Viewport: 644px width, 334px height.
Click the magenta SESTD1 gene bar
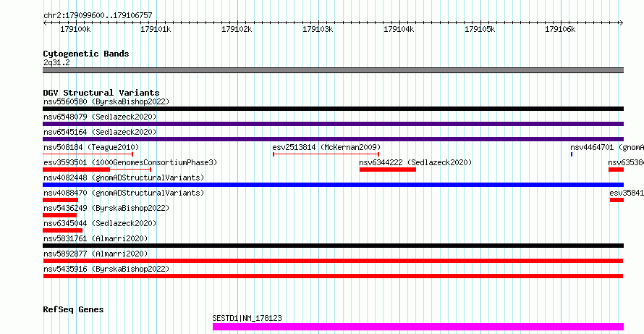418,327
